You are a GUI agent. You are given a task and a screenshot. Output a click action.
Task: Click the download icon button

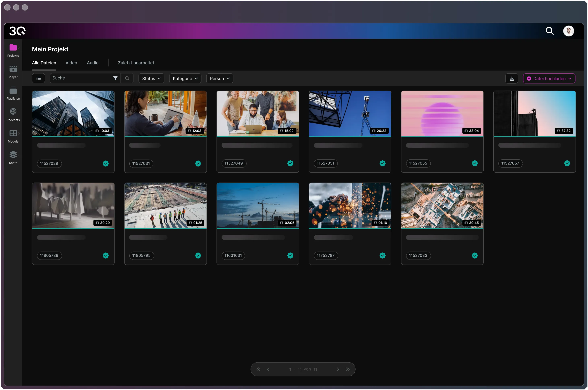tap(512, 79)
